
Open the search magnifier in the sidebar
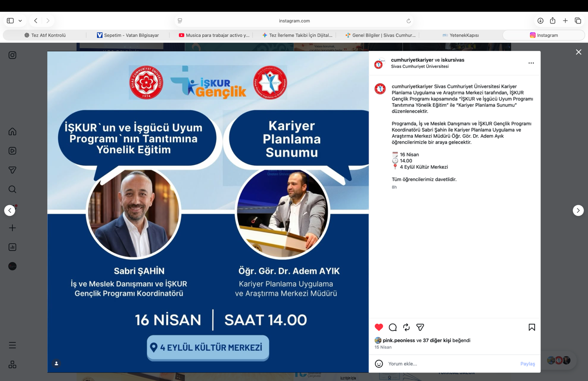click(12, 189)
